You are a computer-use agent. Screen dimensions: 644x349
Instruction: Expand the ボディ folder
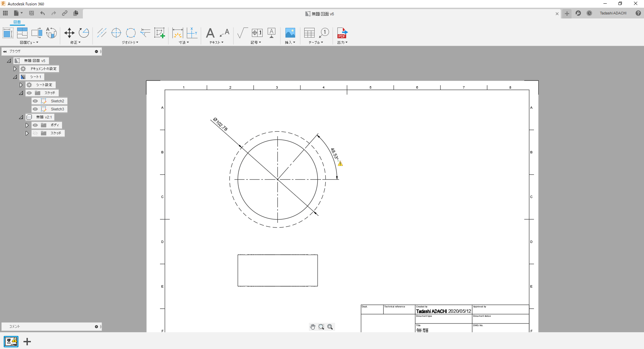(x=27, y=125)
